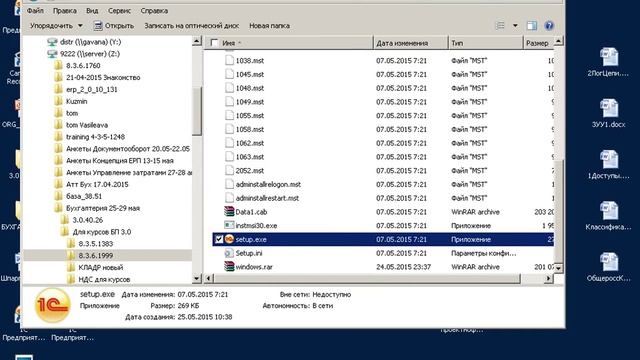This screenshot has width=640, height=360.
Task: Click the horizontal scrollbar right arrow
Action: tap(548, 278)
